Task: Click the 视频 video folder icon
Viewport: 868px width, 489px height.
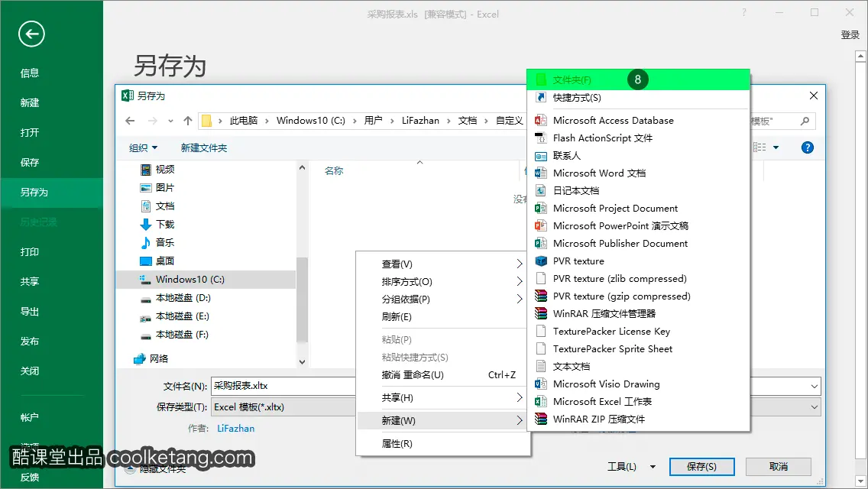Action: 146,170
